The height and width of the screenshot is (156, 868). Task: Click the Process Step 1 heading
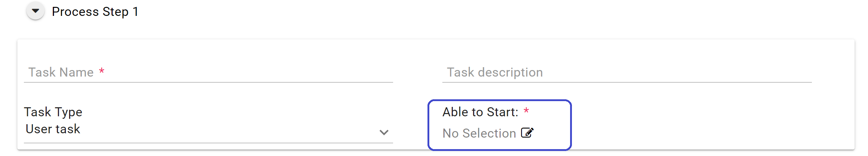tap(95, 12)
